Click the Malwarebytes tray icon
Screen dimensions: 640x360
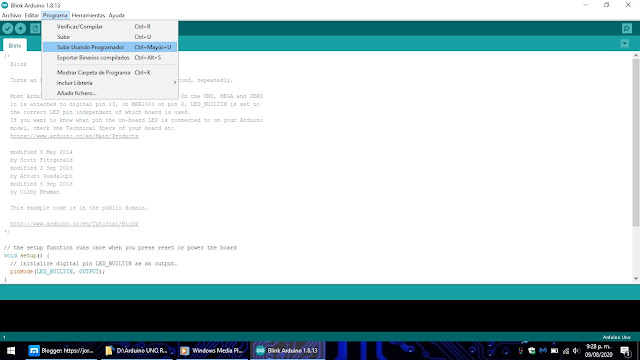click(x=543, y=351)
